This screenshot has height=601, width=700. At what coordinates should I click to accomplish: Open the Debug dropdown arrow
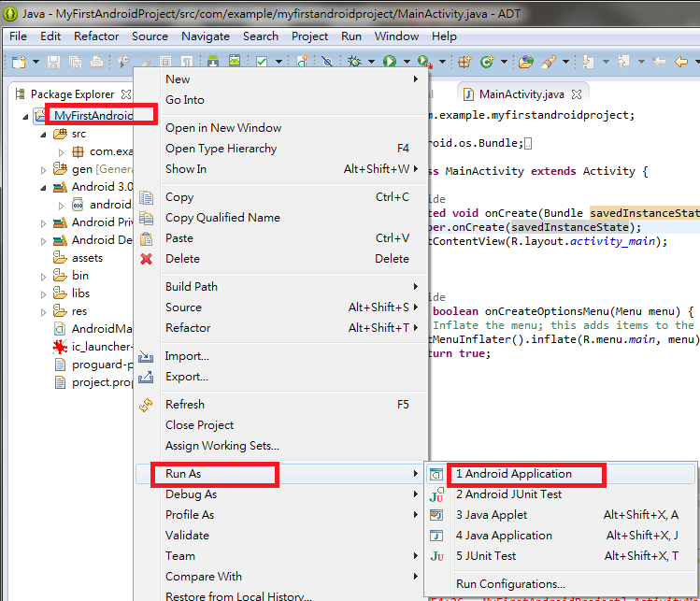point(371,62)
